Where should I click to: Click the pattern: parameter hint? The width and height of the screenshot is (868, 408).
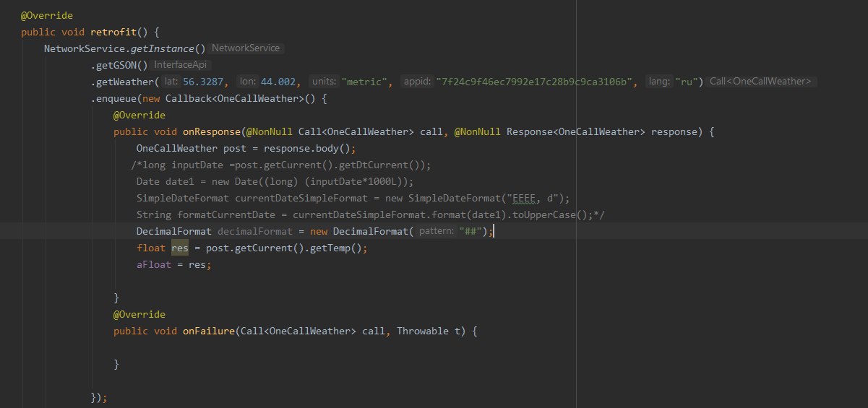click(438, 231)
